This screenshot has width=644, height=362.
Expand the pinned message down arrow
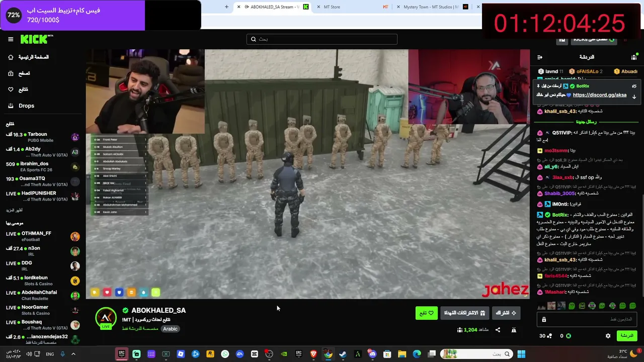(x=634, y=97)
